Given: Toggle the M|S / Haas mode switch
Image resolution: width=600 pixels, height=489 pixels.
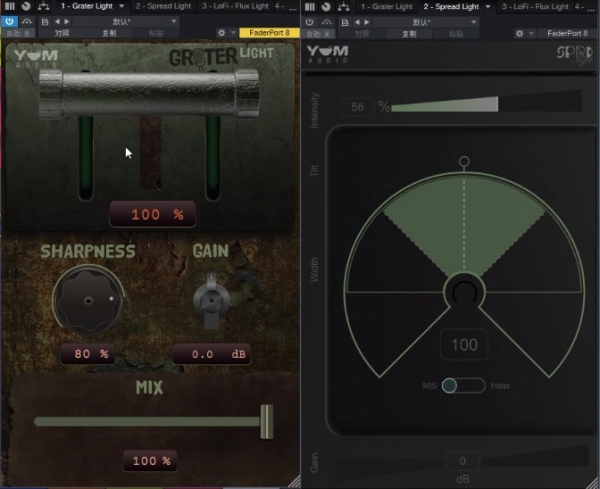Looking at the screenshot, I should click(464, 385).
